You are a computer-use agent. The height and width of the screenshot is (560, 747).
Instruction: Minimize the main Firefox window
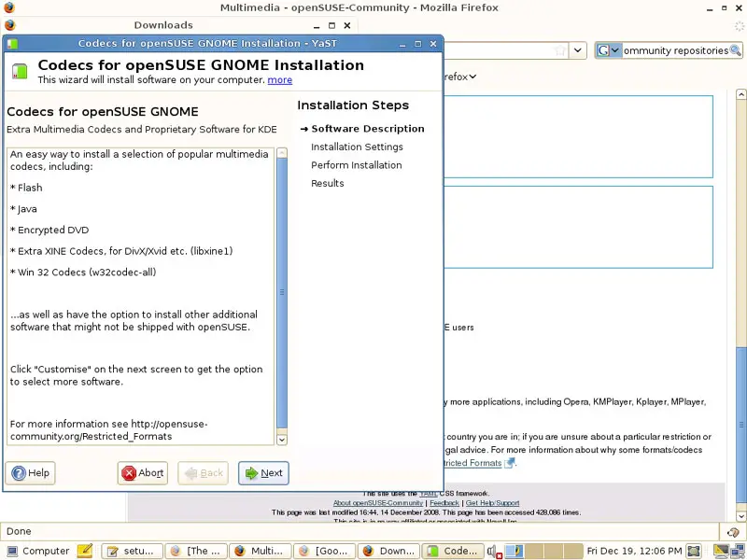pyautogui.click(x=710, y=7)
